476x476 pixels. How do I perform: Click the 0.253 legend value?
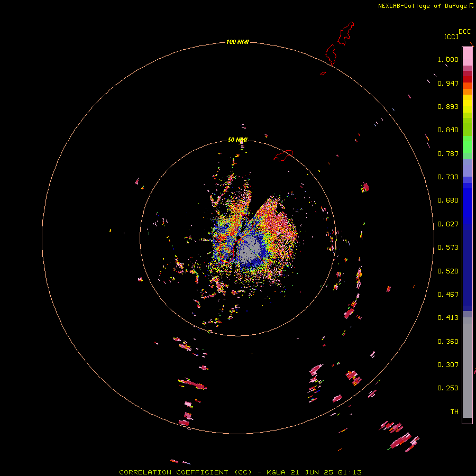(448, 388)
